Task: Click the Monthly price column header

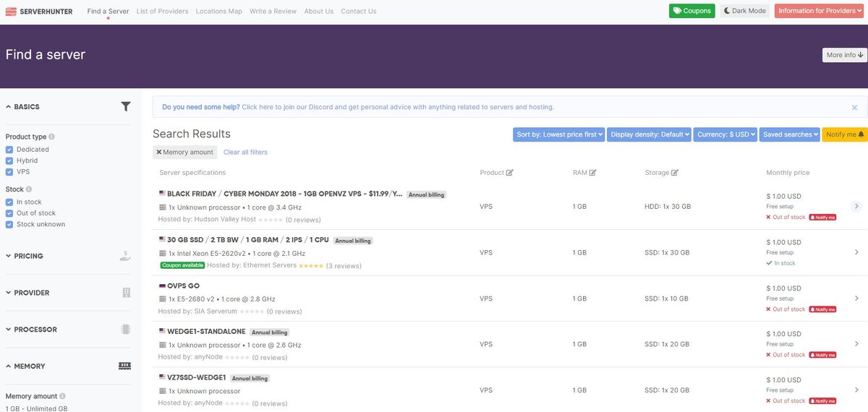Action: tap(788, 173)
